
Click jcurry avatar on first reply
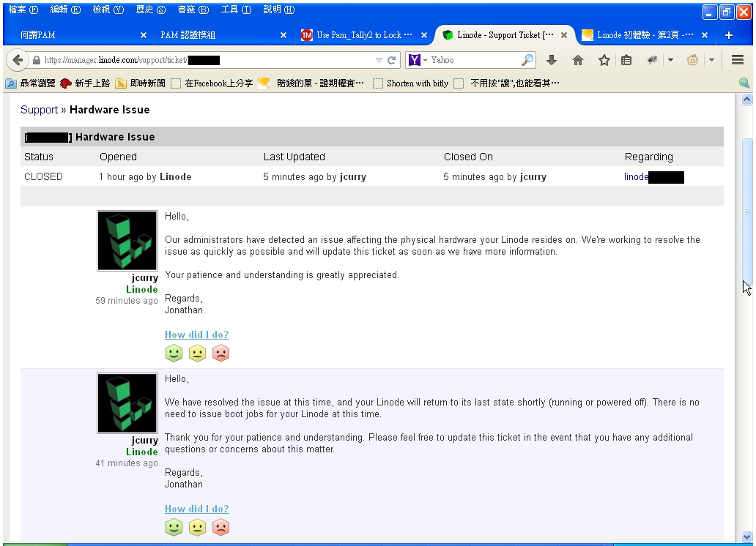(x=127, y=241)
